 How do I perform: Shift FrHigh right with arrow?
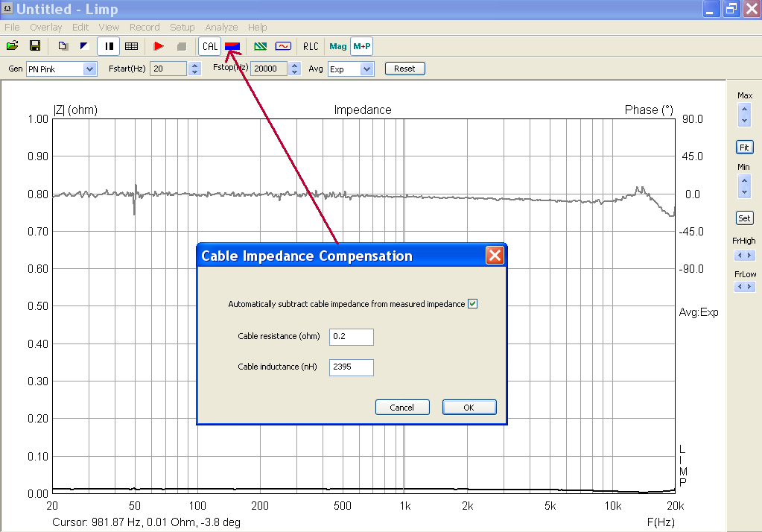(750, 256)
